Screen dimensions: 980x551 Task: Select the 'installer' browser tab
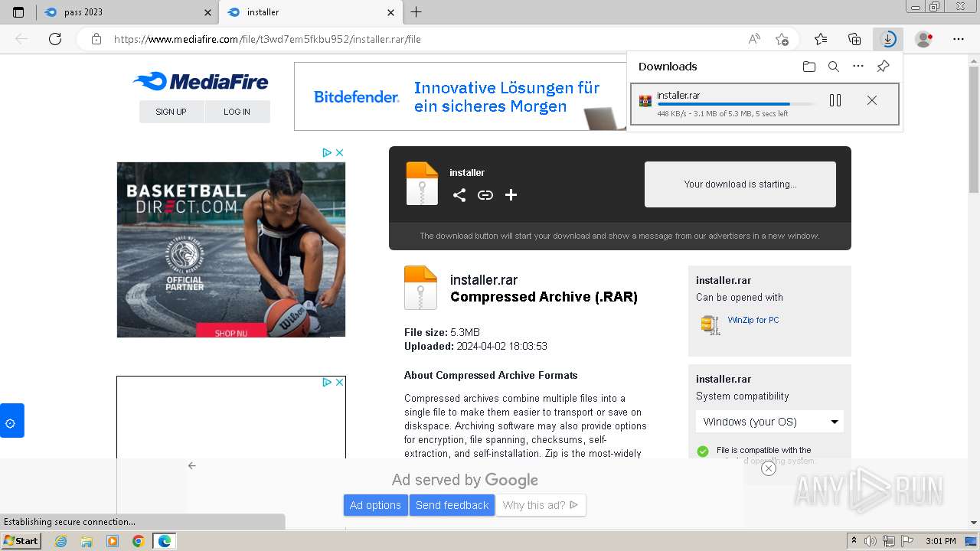click(310, 12)
